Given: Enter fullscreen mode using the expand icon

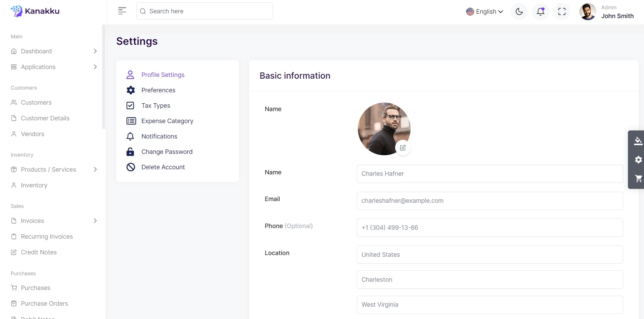Looking at the screenshot, I should [x=562, y=12].
